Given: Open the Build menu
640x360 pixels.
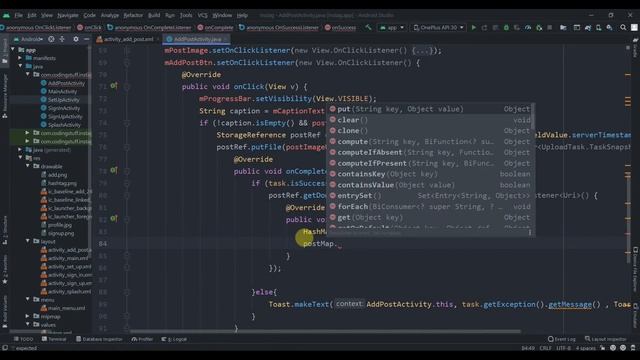Looking at the screenshot, I should coord(154,15).
